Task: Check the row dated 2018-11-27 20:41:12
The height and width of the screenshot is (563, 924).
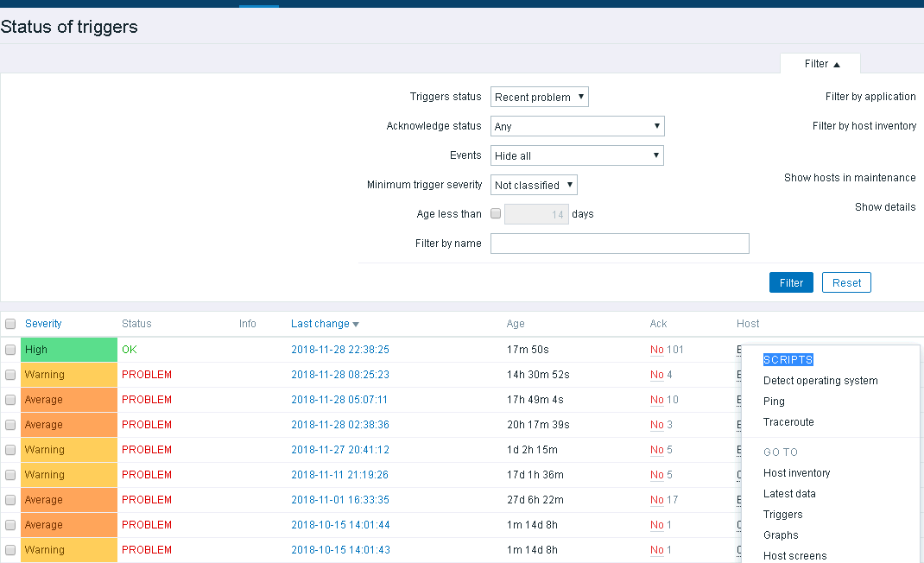Action: click(10, 450)
